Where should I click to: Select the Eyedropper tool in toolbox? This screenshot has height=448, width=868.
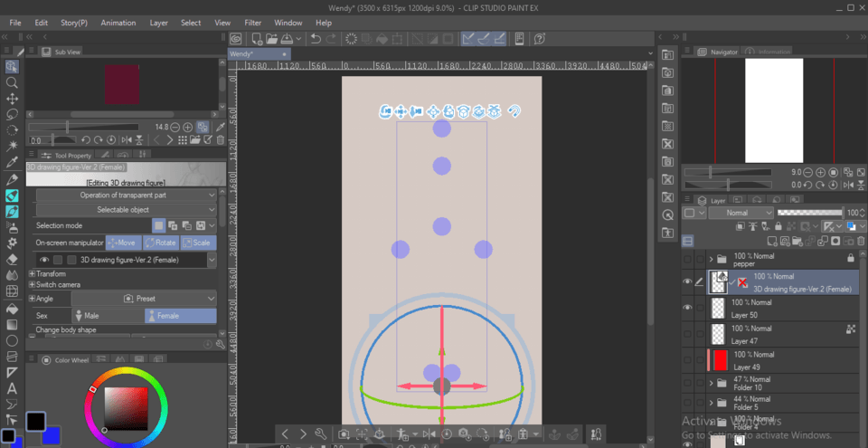click(12, 163)
